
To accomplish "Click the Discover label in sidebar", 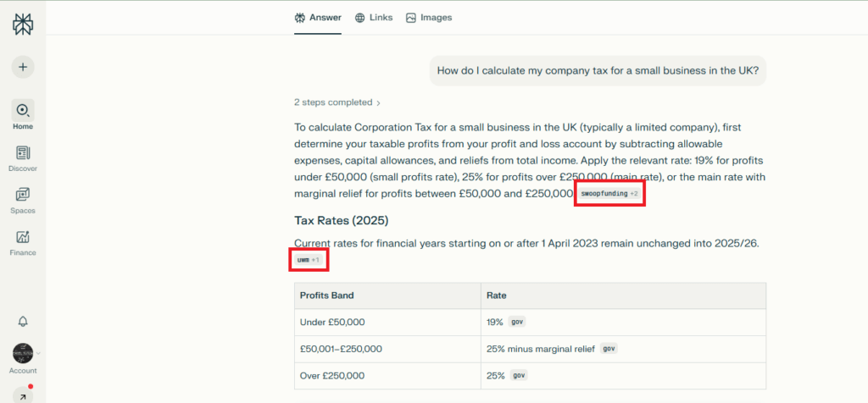I will 23,168.
